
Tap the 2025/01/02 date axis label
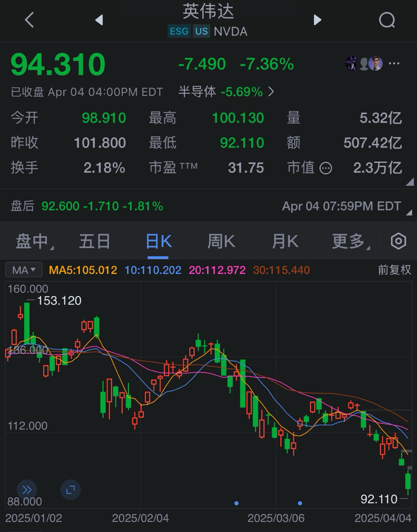coord(34,518)
